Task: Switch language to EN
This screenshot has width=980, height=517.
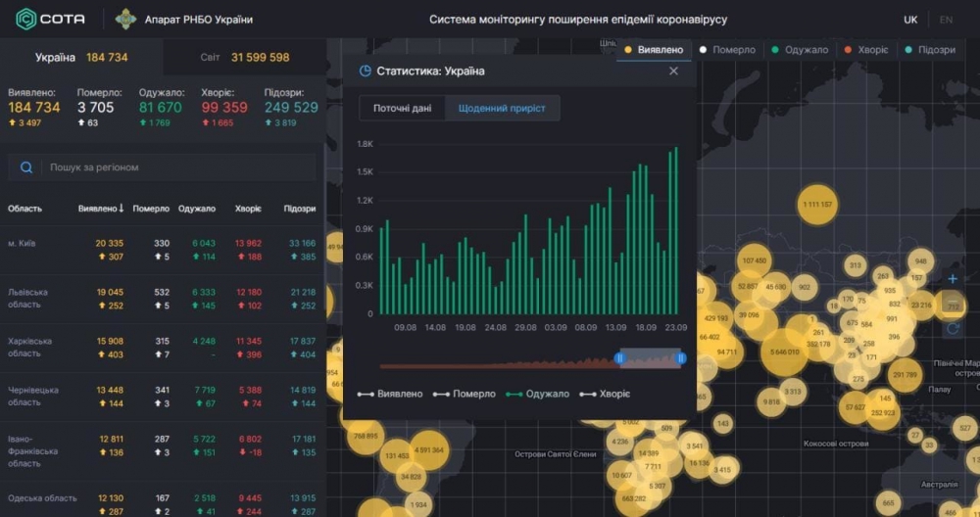Action: tap(946, 20)
